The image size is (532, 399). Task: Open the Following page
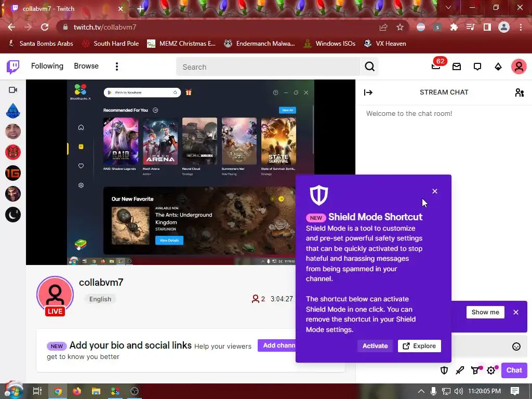[x=47, y=66]
